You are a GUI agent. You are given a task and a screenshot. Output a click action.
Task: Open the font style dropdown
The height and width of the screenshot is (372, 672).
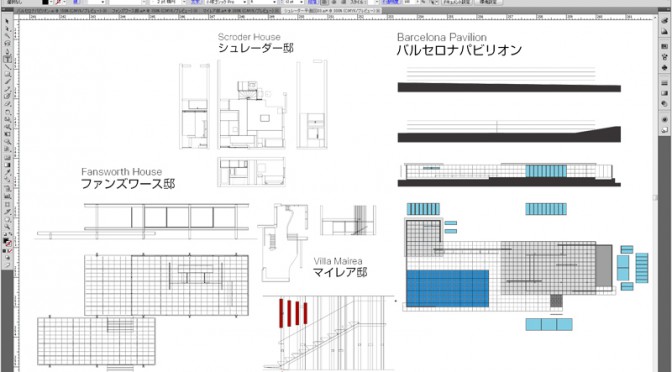275,2
